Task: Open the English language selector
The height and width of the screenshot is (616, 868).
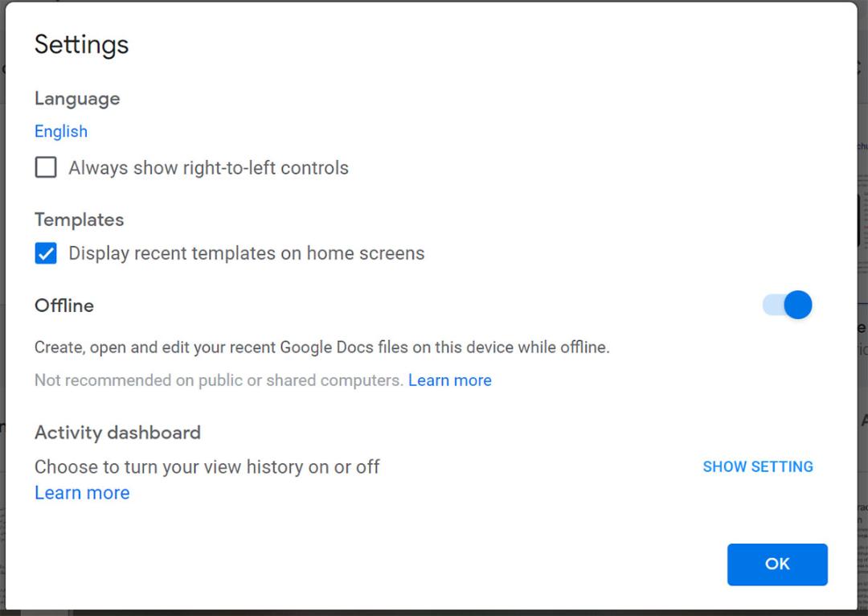Action: pyautogui.click(x=61, y=131)
